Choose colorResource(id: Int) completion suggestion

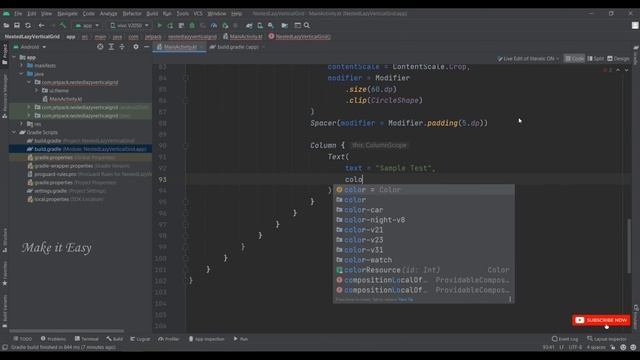point(423,270)
